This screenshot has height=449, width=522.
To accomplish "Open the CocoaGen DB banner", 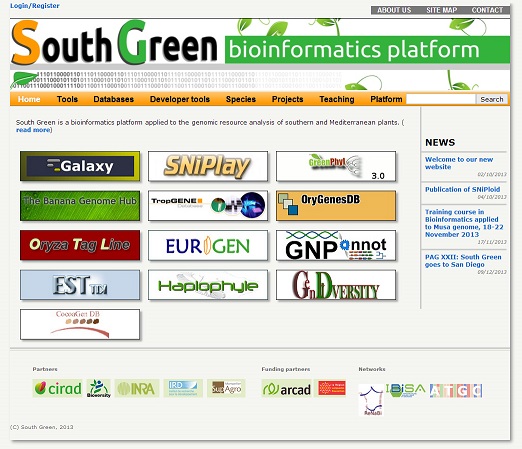I will pyautogui.click(x=80, y=324).
